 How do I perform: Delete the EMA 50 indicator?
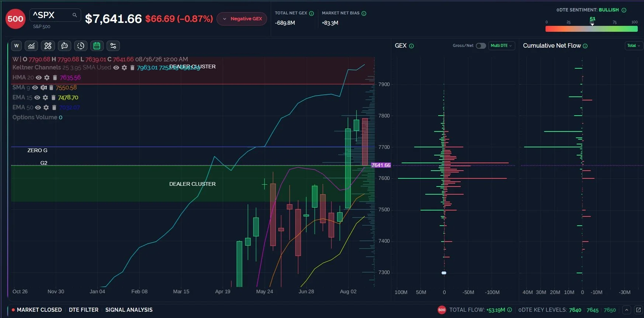click(x=54, y=107)
